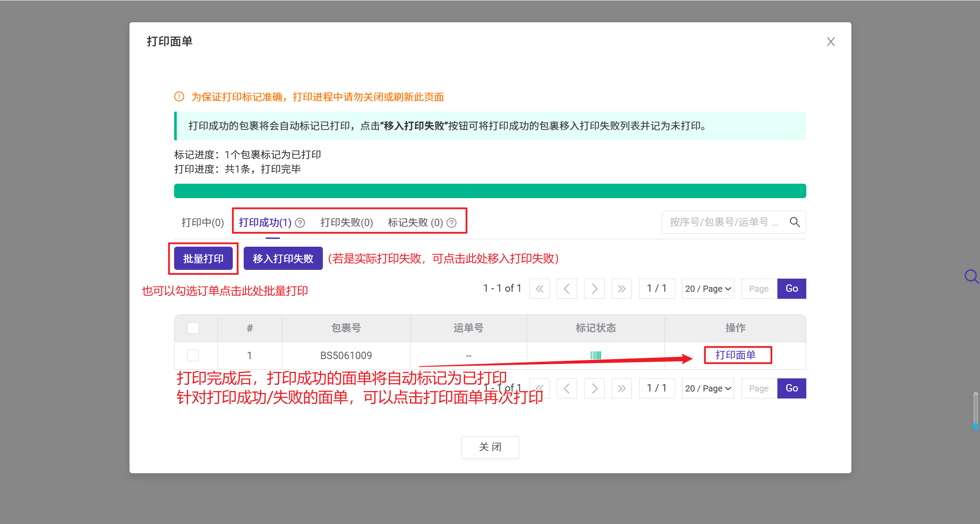The height and width of the screenshot is (524, 980).
Task: Click the green print progress bar
Action: pyautogui.click(x=490, y=191)
